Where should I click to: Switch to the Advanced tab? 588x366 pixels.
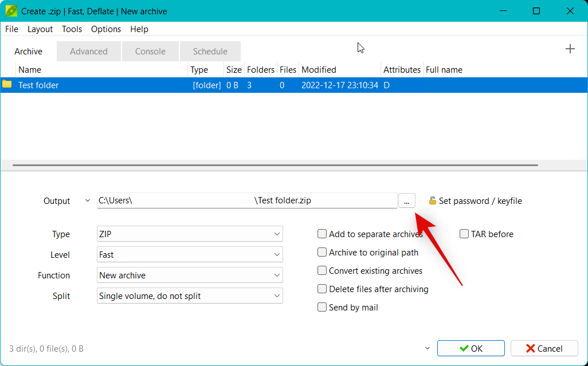click(x=89, y=52)
